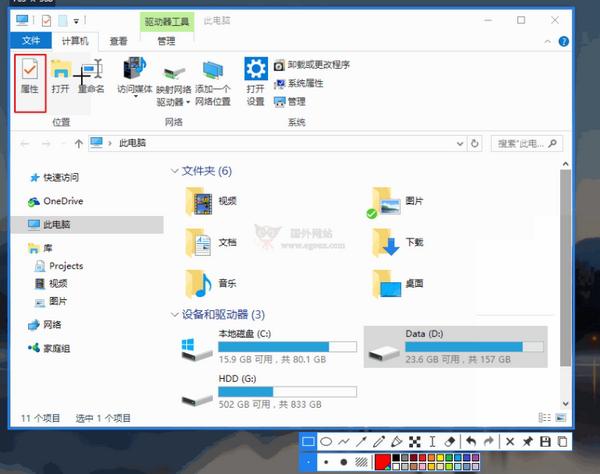Click 添加一个网络位置 button

[213, 83]
